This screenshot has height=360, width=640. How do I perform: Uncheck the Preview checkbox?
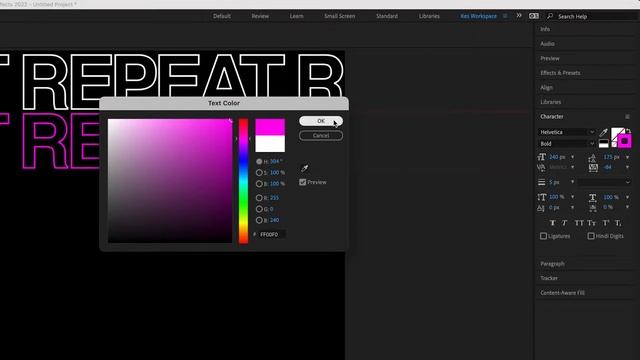click(x=302, y=182)
